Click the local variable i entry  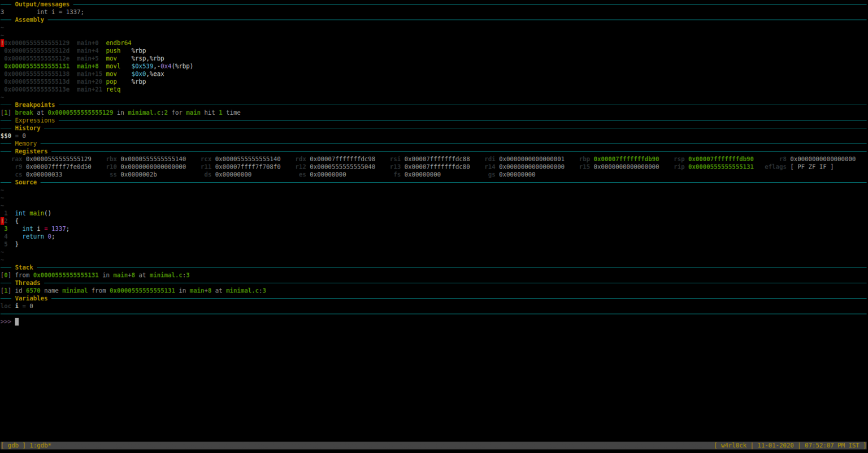[17, 307]
